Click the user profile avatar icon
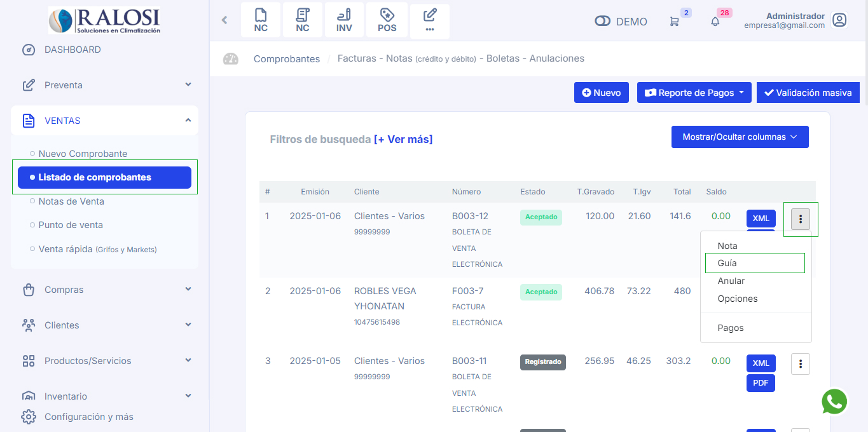The image size is (868, 432). click(839, 20)
